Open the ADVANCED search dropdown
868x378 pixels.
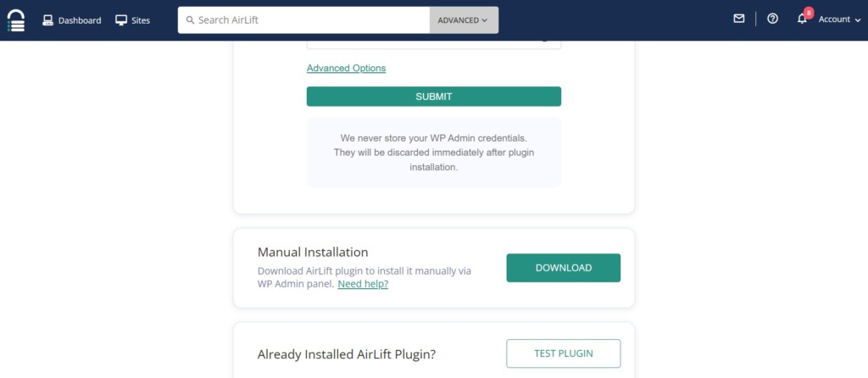[464, 20]
